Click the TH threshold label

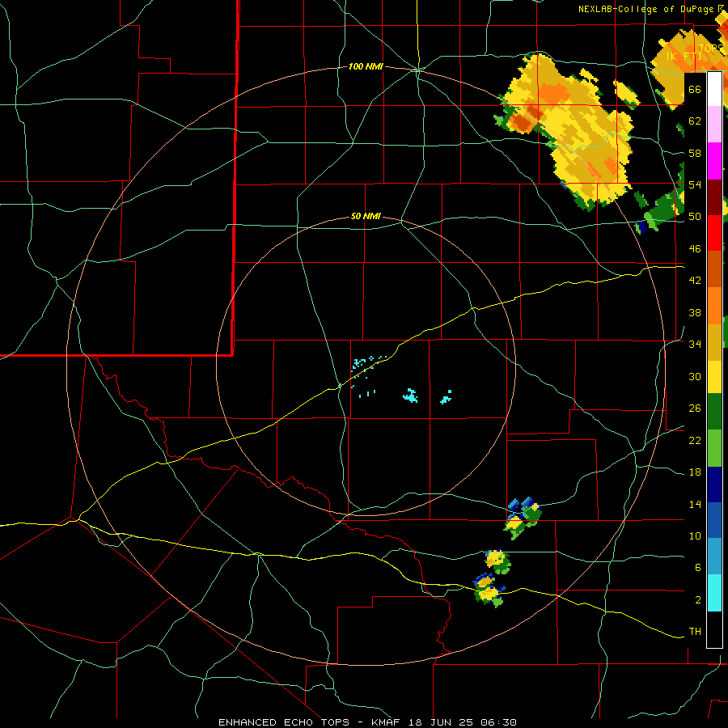point(695,632)
